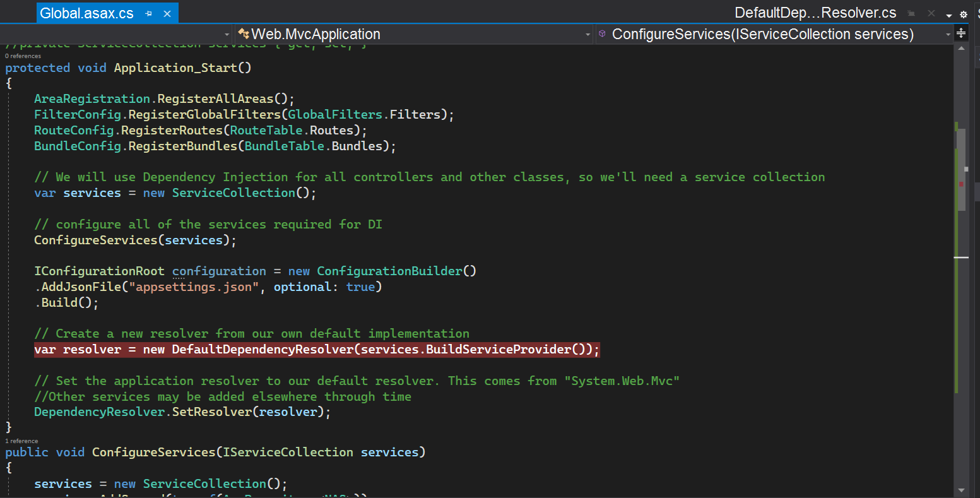Viewport: 980px width, 498px height.
Task: Click the IConfigurationRoot type name
Action: (x=99, y=271)
